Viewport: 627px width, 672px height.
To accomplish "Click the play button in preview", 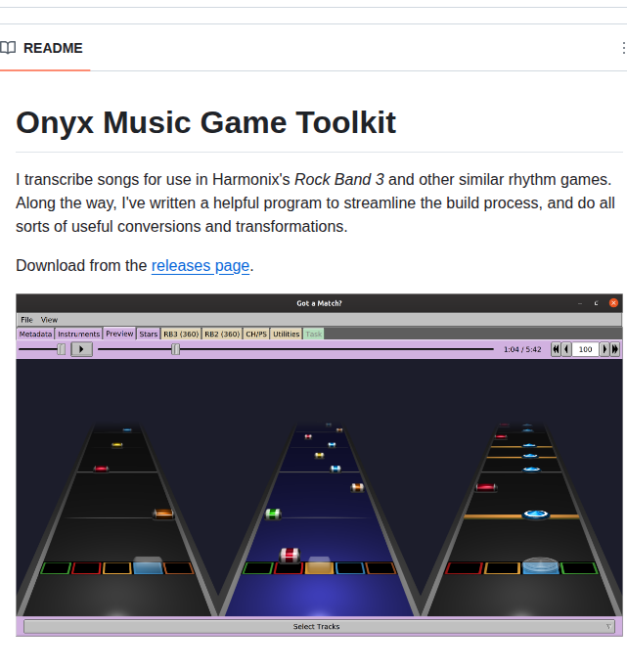I will [x=81, y=349].
